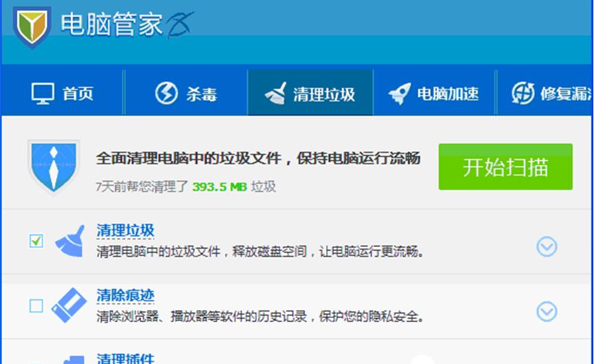Click the 释放磁盘空间 description text
This screenshot has width=594, height=364.
(x=269, y=251)
